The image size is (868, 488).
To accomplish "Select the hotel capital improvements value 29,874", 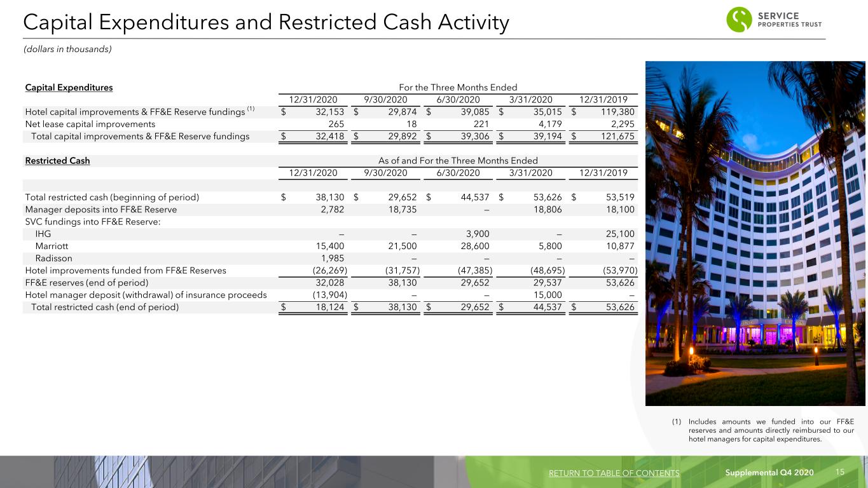I will click(401, 112).
